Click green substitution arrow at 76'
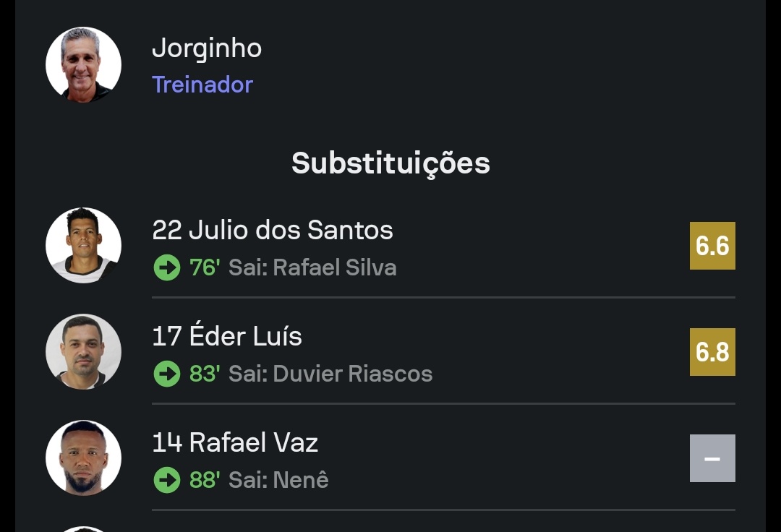 coord(167,268)
